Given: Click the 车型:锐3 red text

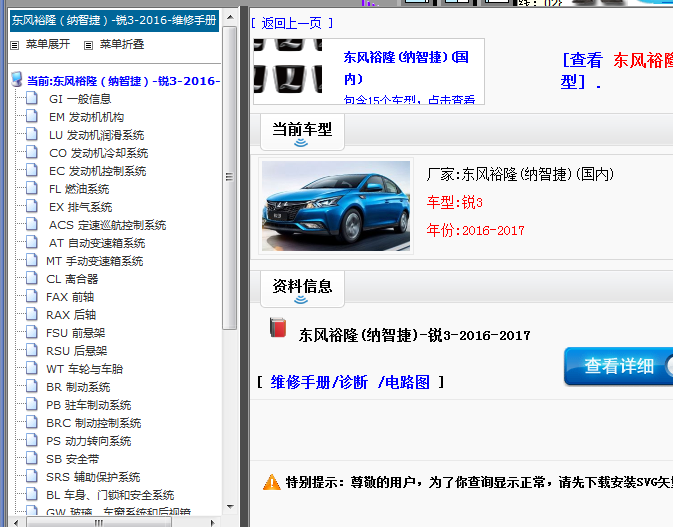Looking at the screenshot, I should [x=455, y=202].
